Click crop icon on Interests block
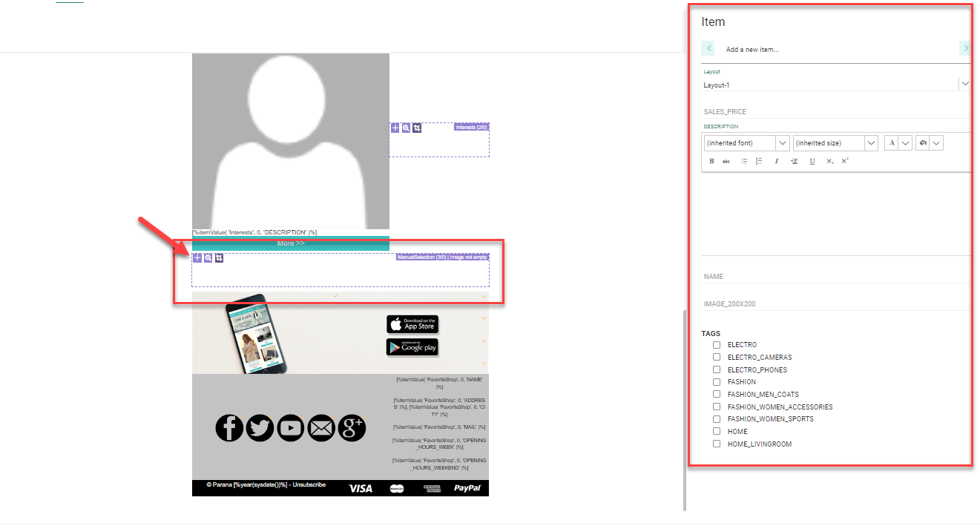 click(417, 128)
